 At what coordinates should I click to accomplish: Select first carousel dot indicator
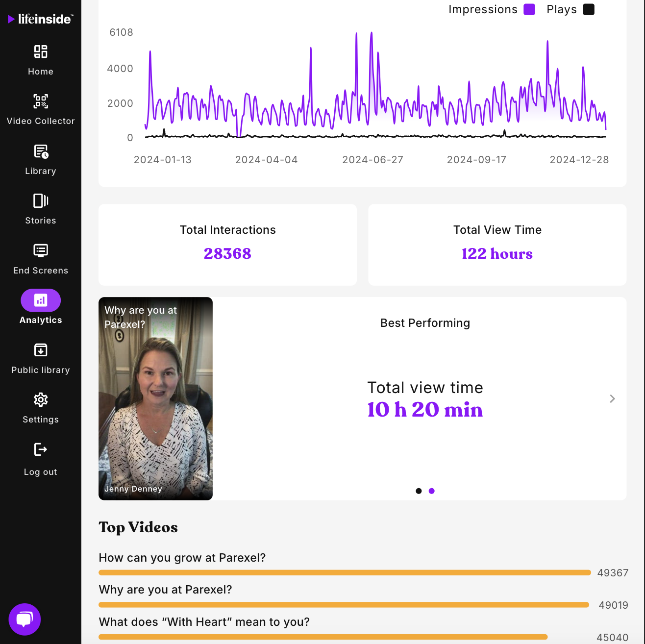[419, 491]
